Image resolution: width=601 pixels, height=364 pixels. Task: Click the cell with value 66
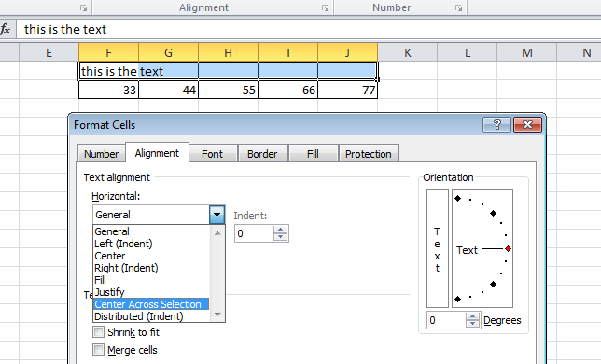(x=287, y=90)
